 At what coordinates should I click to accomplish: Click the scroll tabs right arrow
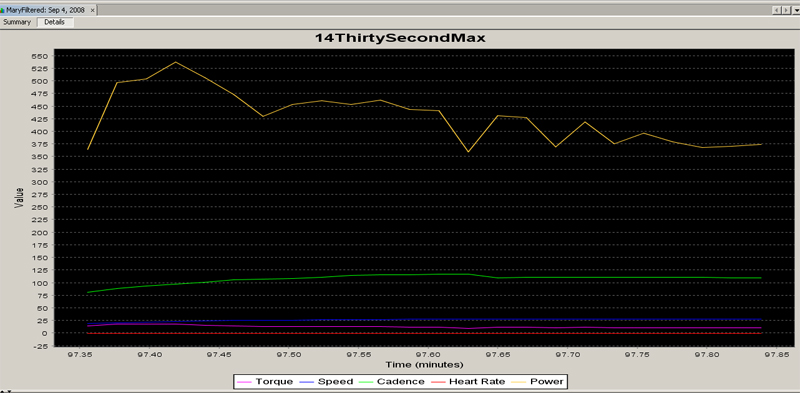pos(786,10)
